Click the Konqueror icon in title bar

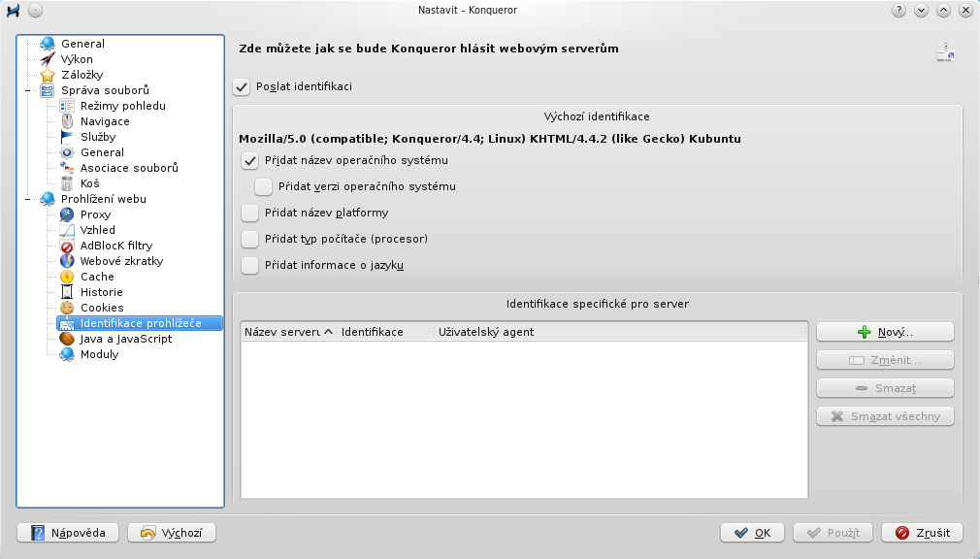(14, 11)
